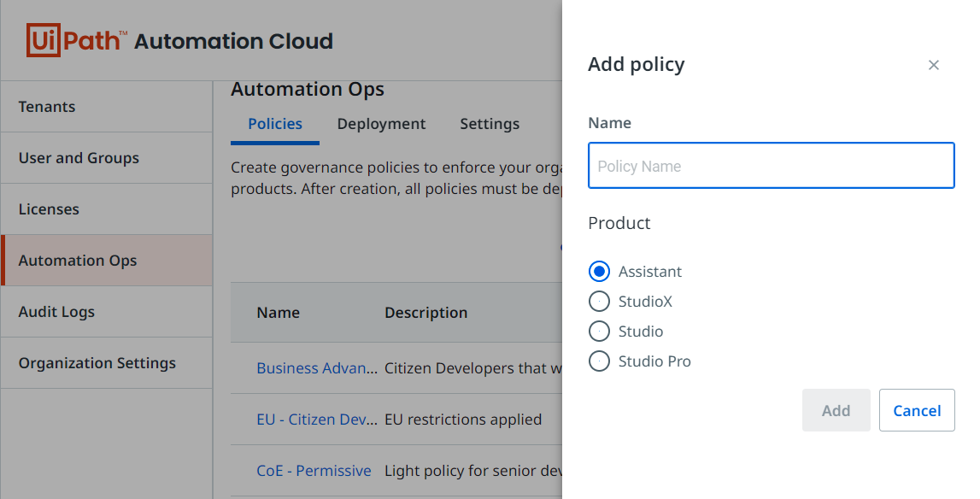Open Audit Logs
Viewport: 980px width, 499px height.
coord(107,311)
